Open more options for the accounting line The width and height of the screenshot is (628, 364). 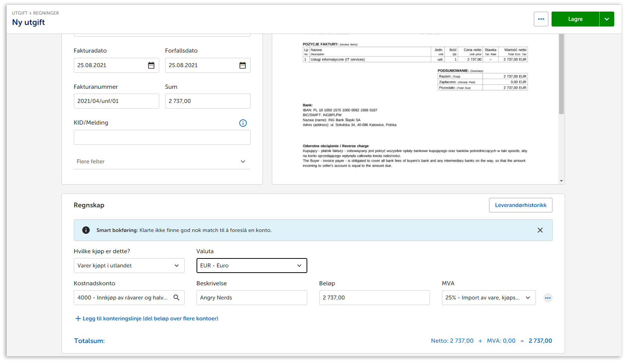[547, 298]
